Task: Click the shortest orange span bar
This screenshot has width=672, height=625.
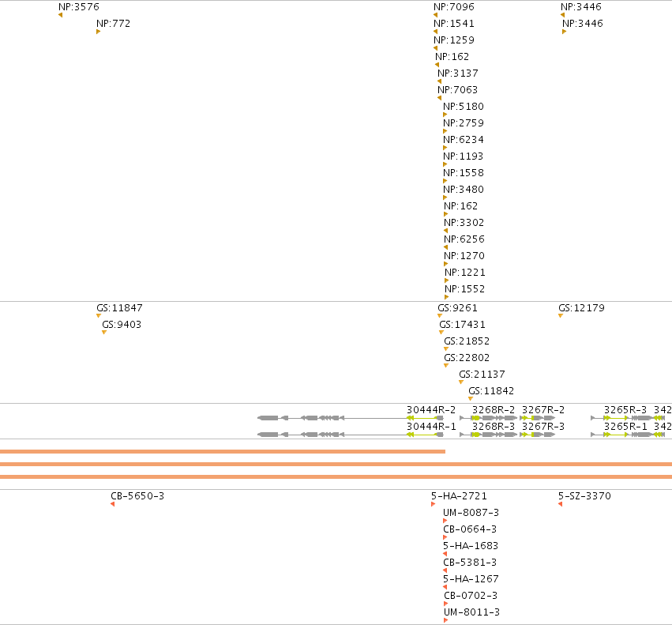Action: pos(223,451)
